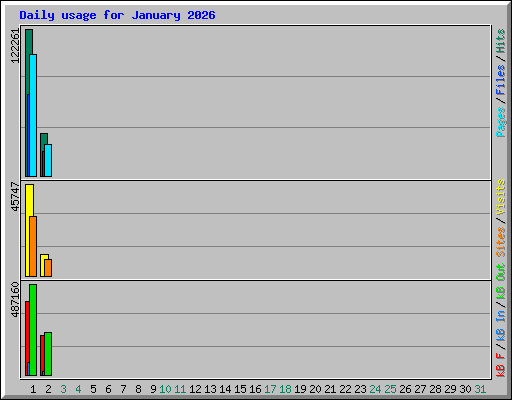This screenshot has height=400, width=512.
Task: Select the green kB Out bar for day 2
Action: click(48, 354)
